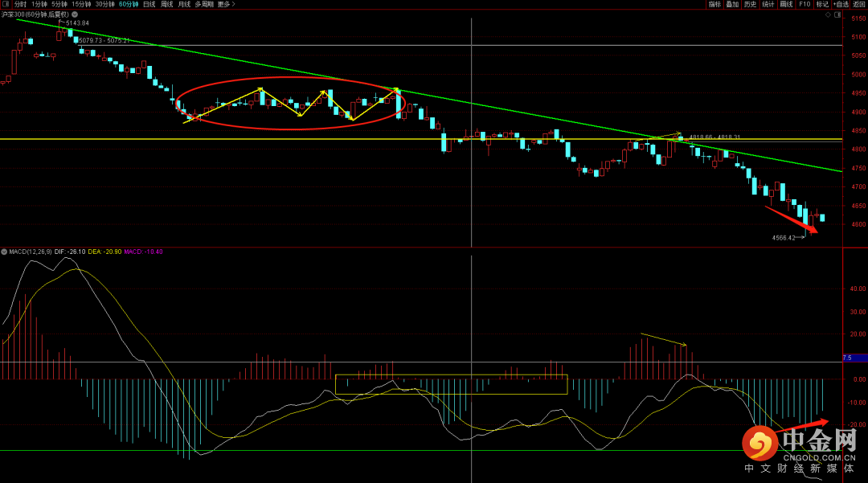This screenshot has height=483, width=868.
Task: Select the 5分钟 period tab
Action: click(59, 4)
